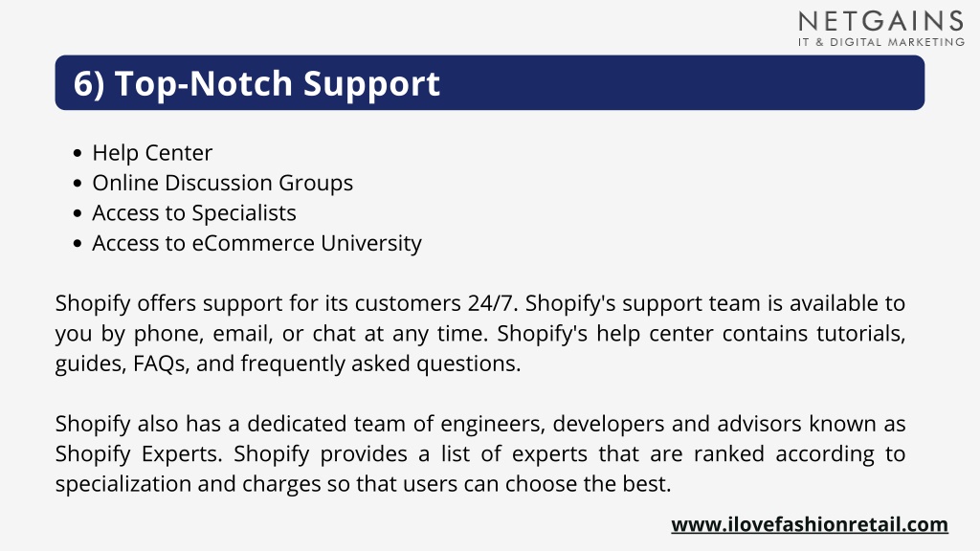Image resolution: width=980 pixels, height=551 pixels.
Task: Click the word 'Top-Notch' in the title
Action: click(x=204, y=84)
